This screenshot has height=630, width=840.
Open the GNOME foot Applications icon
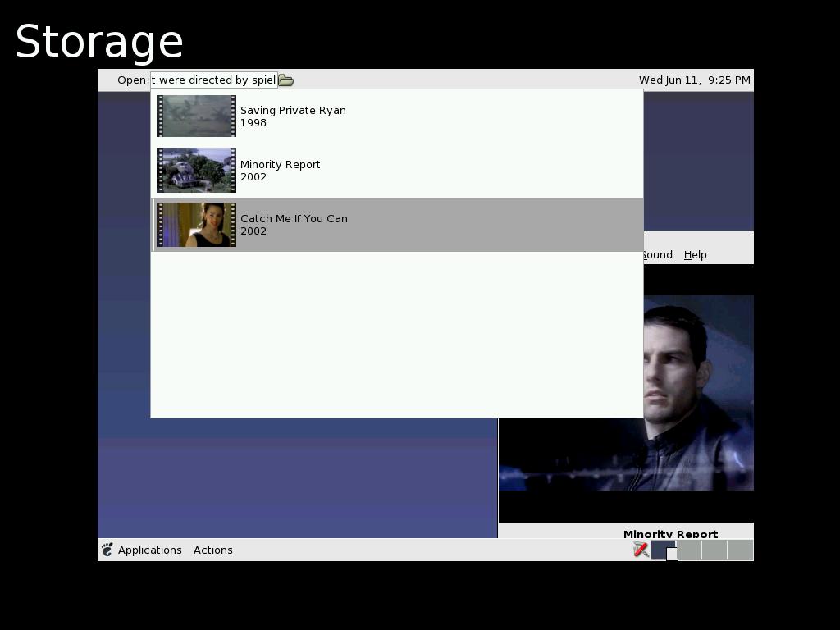(x=107, y=550)
